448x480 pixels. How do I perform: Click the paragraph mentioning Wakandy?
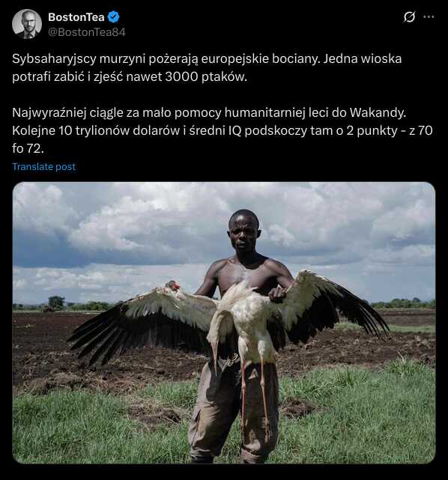coord(223,130)
